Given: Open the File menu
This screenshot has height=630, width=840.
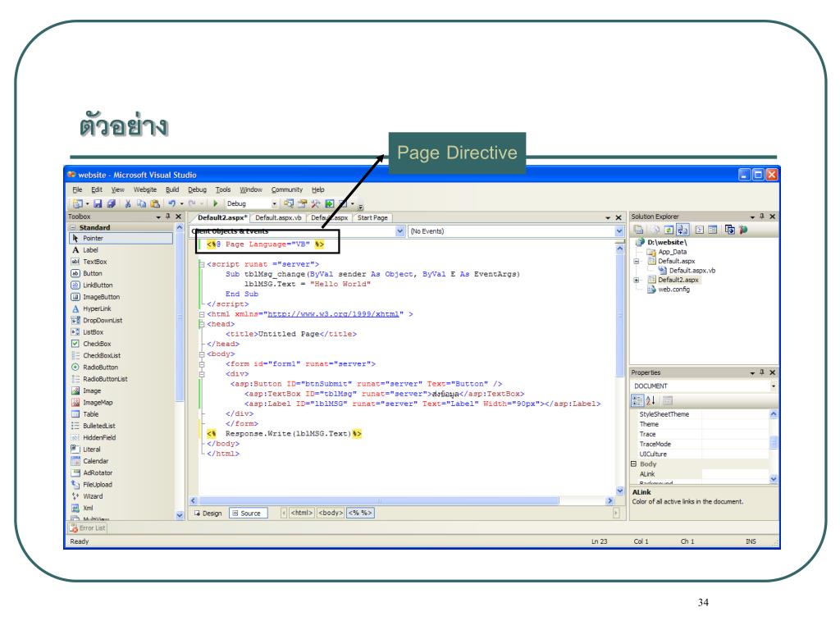Looking at the screenshot, I should (77, 189).
